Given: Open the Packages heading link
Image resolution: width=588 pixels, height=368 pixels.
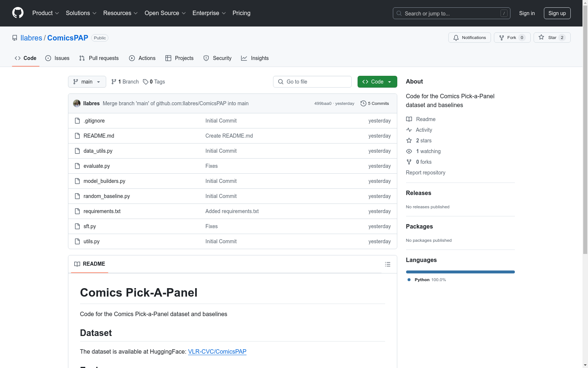Looking at the screenshot, I should point(419,226).
